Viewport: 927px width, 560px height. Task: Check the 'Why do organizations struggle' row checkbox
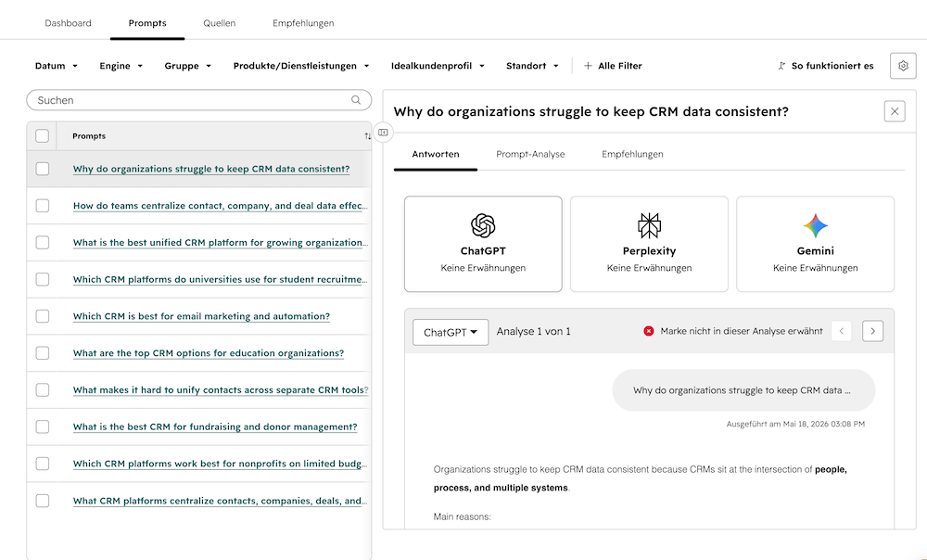[x=42, y=169]
